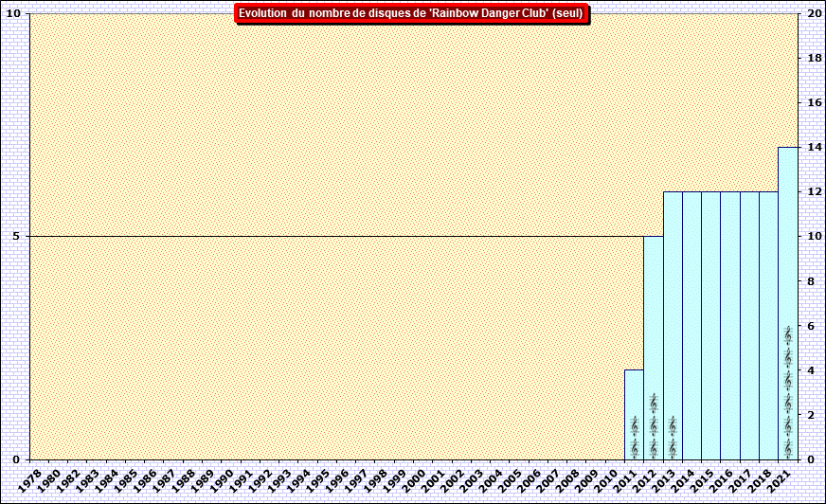
Task: Click the topmost treble clef in the 2021 column
Action: pos(787,335)
